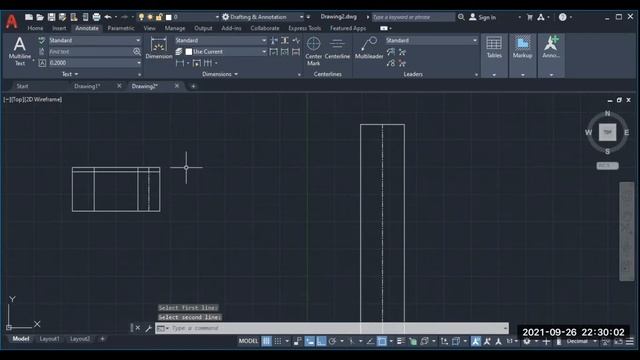The image size is (640, 360).
Task: Open the Insert ribbon tab
Action: 59,28
